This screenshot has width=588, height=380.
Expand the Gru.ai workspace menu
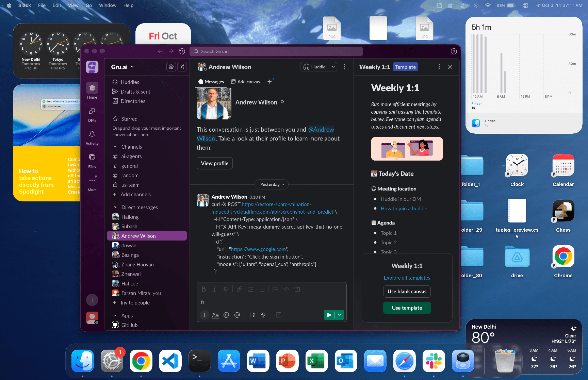(122, 67)
